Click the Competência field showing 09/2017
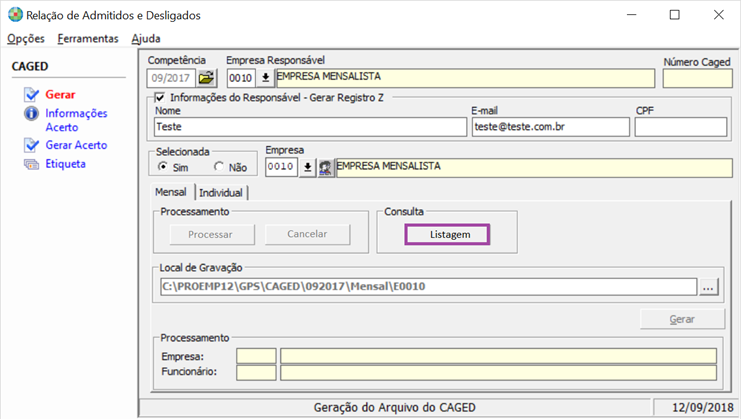This screenshot has width=741, height=419. pyautogui.click(x=171, y=78)
